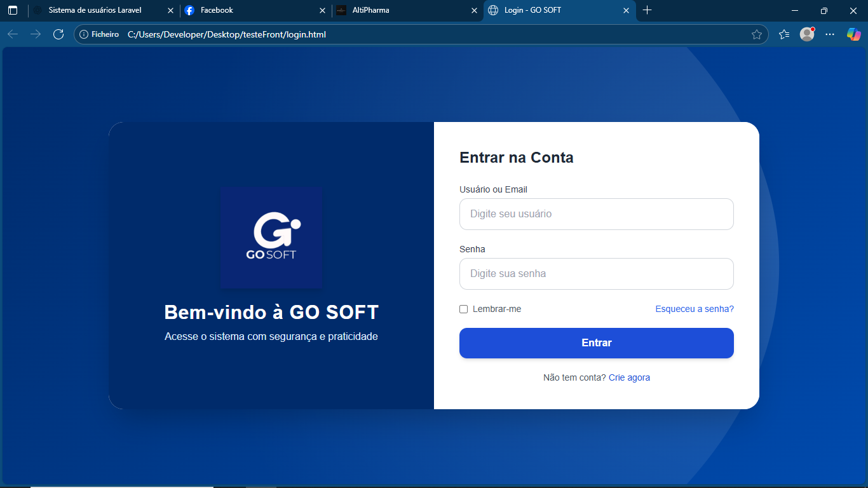868x488 pixels.
Task: Minimize the browser window
Action: pos(795,10)
